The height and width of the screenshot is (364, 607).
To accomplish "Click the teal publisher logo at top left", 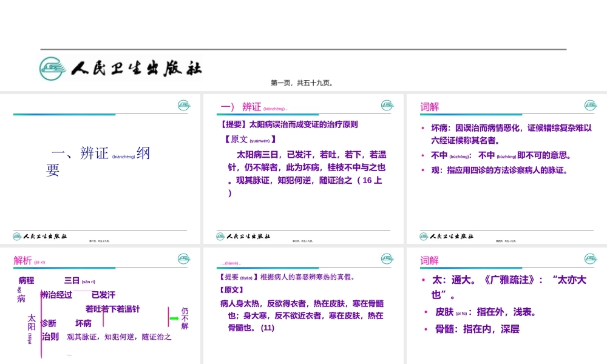I will coord(52,67).
